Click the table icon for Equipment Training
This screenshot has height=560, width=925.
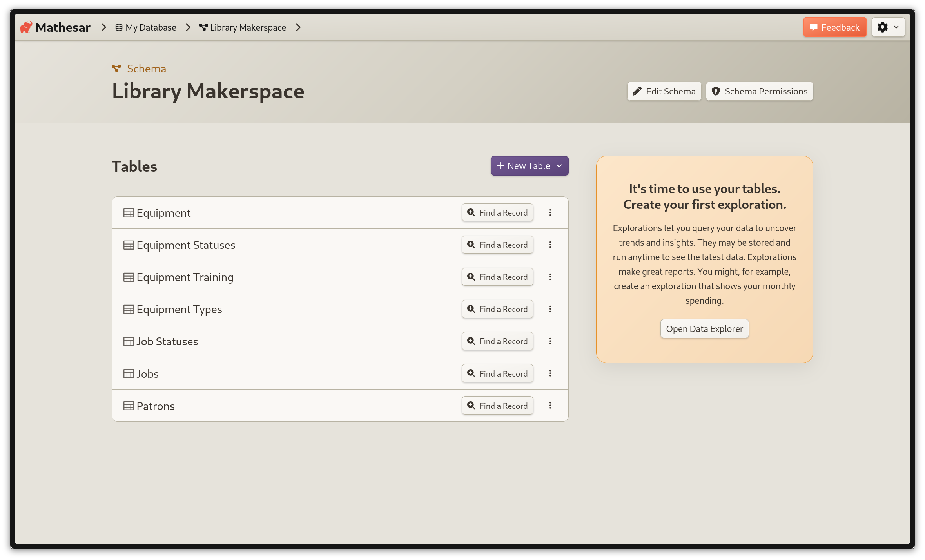[129, 277]
